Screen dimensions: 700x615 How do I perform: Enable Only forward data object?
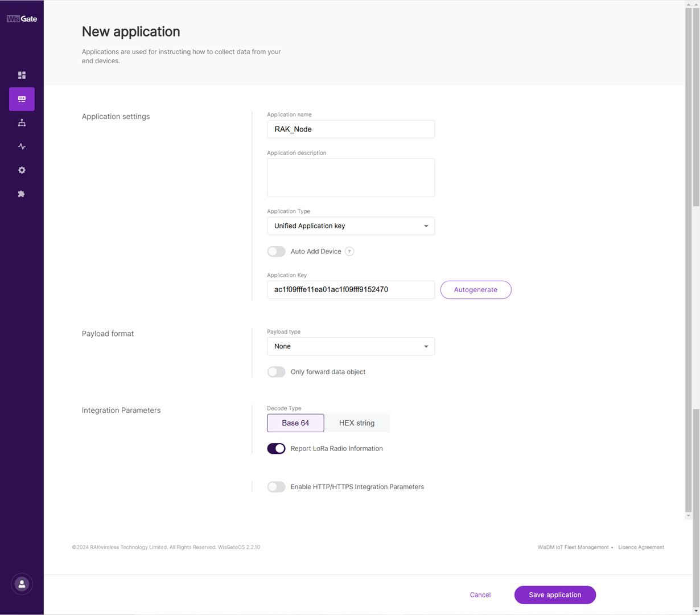coord(276,372)
